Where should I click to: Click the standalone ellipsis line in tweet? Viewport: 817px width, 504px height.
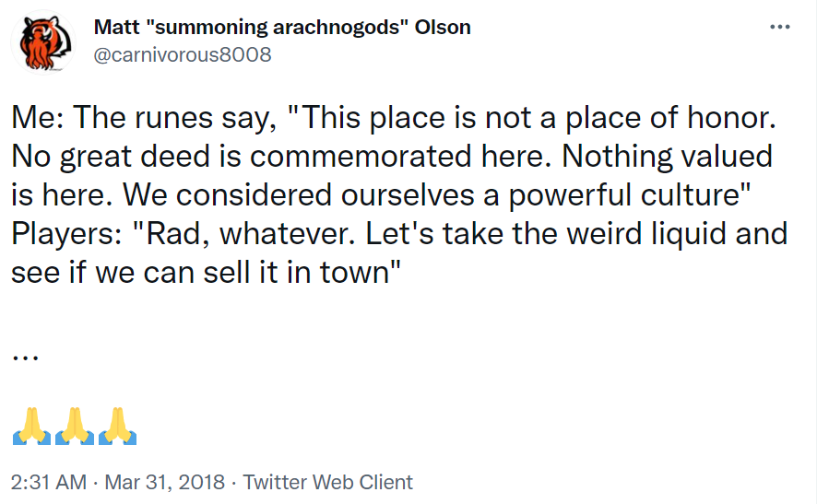[x=25, y=357]
